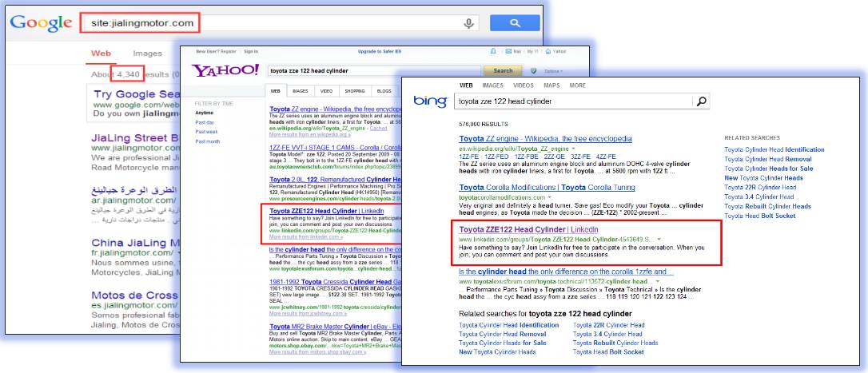This screenshot has height=373, width=868.
Task: Click the Yahoo green shield icon
Action: coord(534,71)
